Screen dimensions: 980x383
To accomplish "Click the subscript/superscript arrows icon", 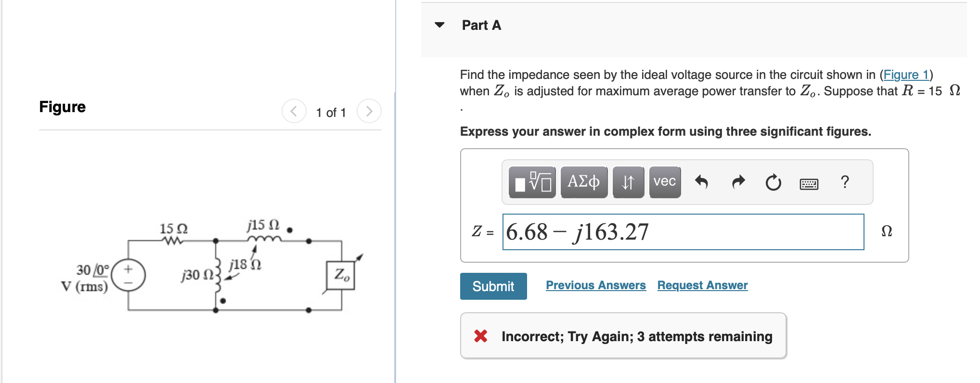I will (x=628, y=182).
